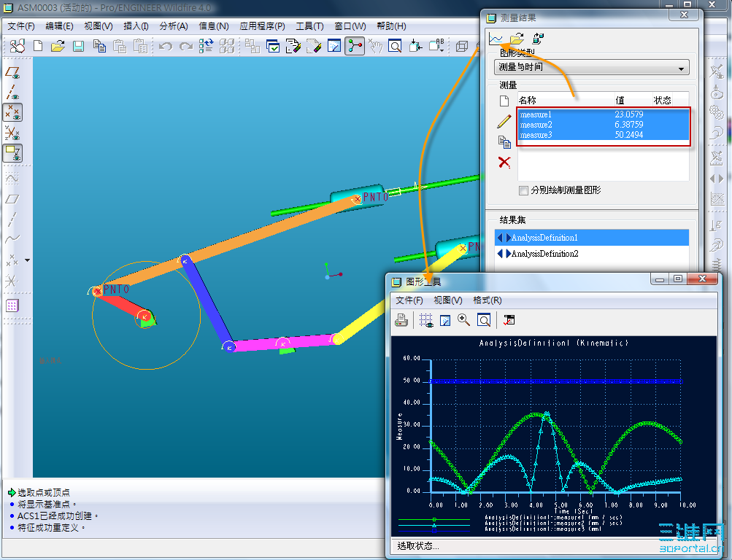Click the pink grid analysis icon
The width and height of the screenshot is (732, 560).
coord(12,306)
